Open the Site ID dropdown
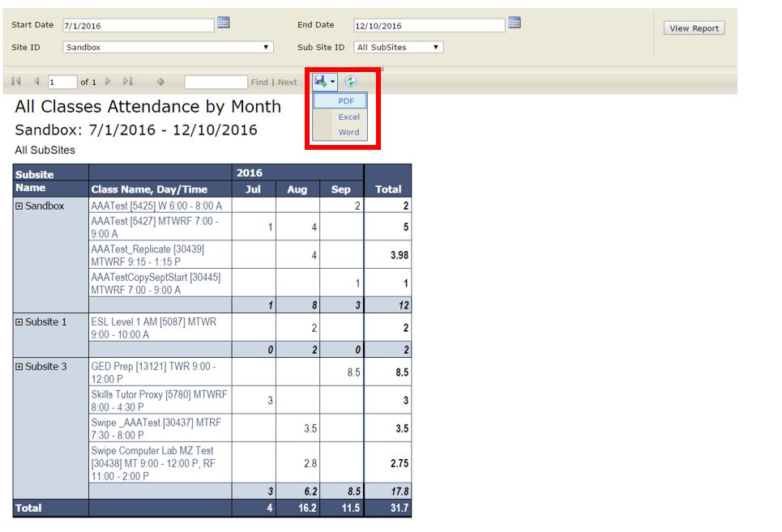782x532 pixels. (x=168, y=48)
